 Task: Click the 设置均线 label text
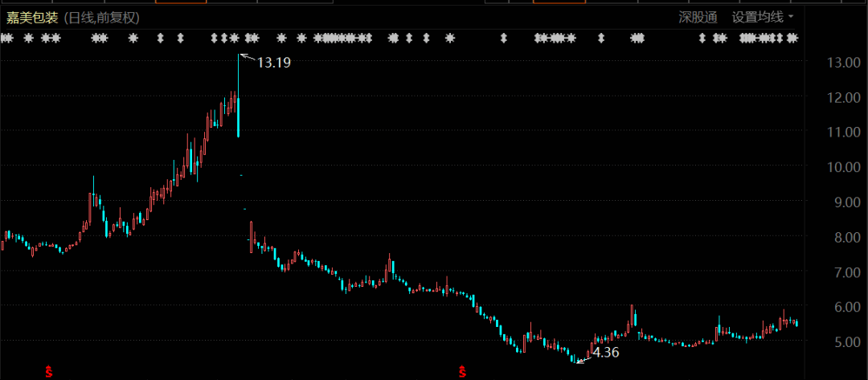point(757,18)
